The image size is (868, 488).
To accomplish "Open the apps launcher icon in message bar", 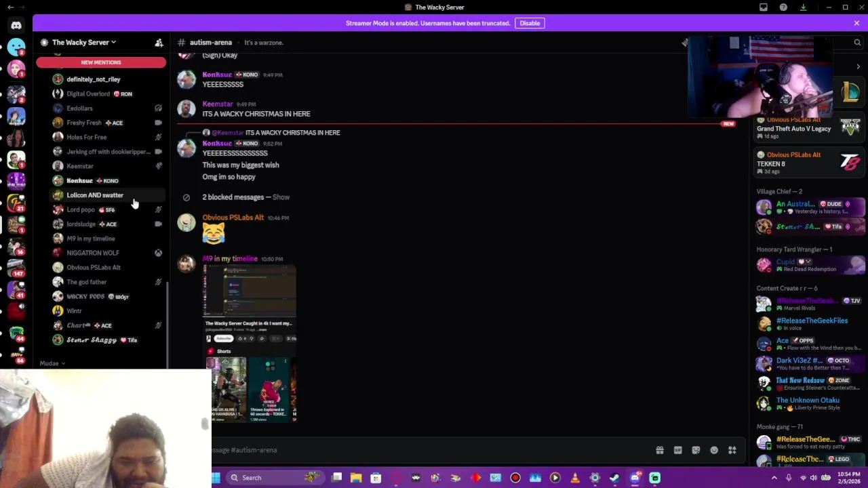I will (x=732, y=450).
